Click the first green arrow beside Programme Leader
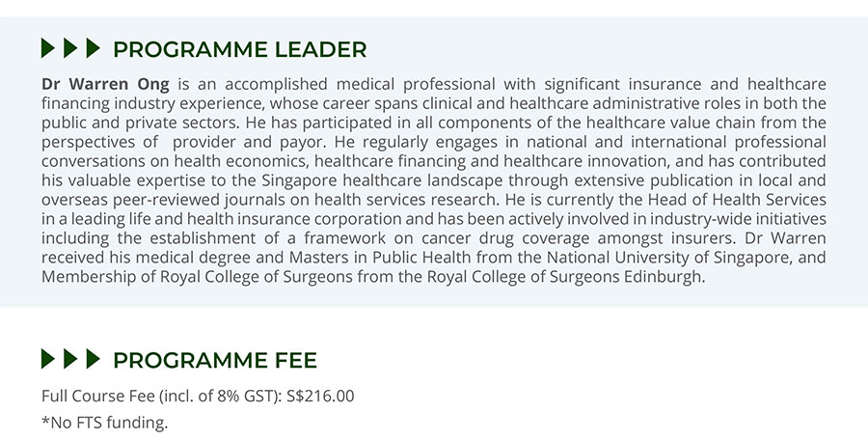 pyautogui.click(x=48, y=49)
